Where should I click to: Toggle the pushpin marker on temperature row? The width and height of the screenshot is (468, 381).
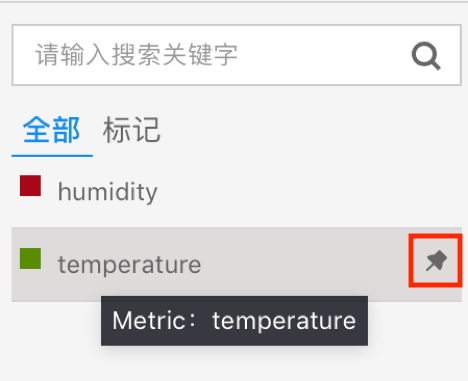coord(436,261)
